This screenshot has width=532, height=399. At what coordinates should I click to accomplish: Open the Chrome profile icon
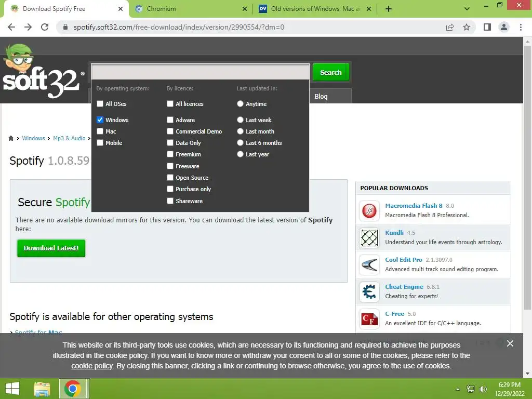(504, 27)
